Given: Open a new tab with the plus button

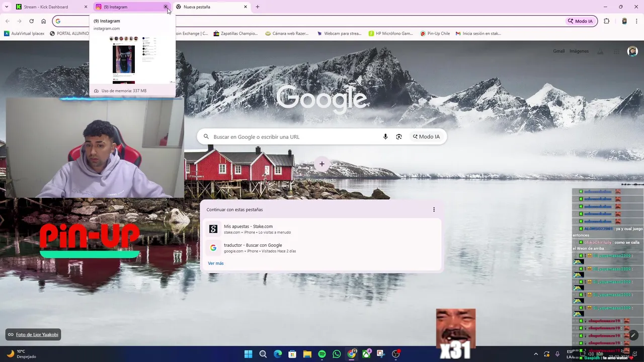Looking at the screenshot, I should (x=258, y=7).
